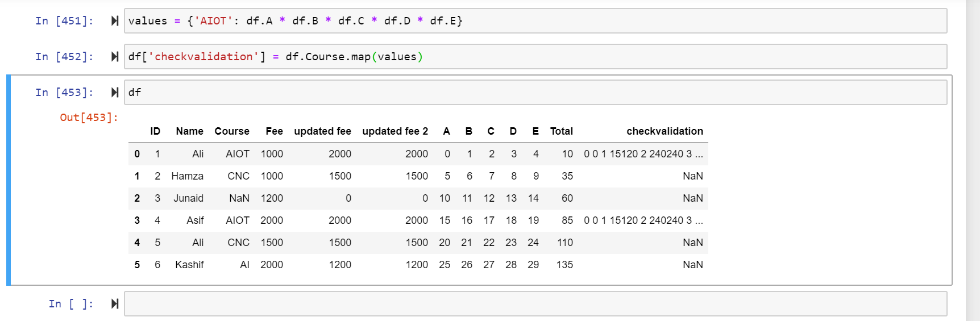Focus the empty code cell at the bottom
Image resolution: width=980 pixels, height=321 pixels.
(534, 304)
